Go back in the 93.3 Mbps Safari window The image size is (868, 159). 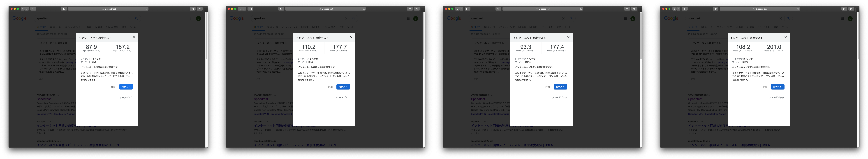click(x=457, y=9)
